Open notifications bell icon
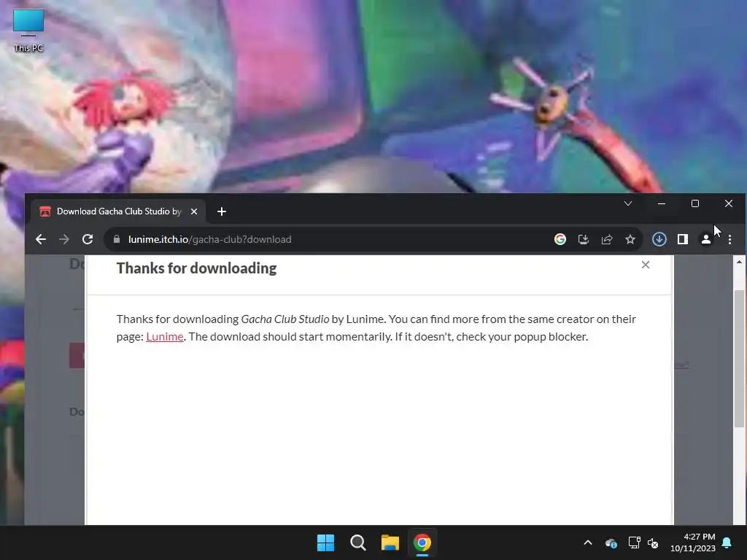 [x=727, y=542]
